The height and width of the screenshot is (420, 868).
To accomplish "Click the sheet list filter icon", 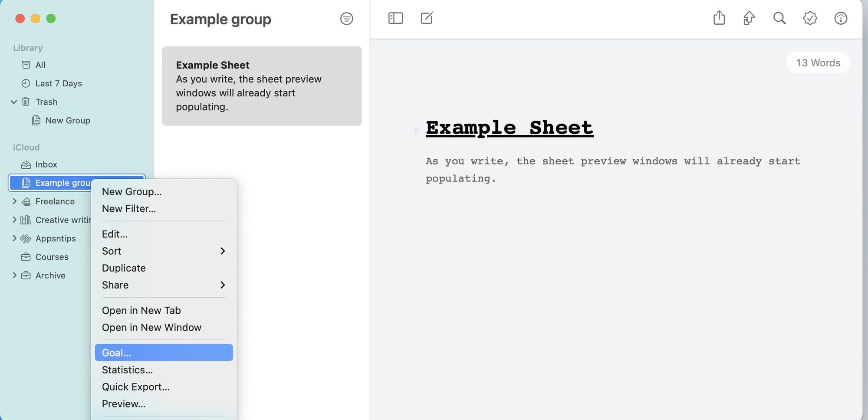I will (346, 19).
